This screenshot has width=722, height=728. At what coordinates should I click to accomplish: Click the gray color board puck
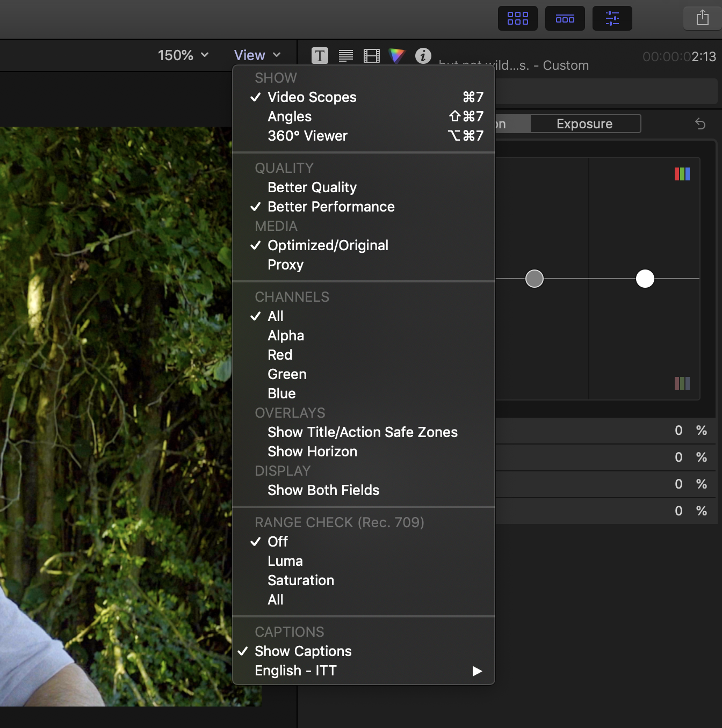[x=535, y=279]
